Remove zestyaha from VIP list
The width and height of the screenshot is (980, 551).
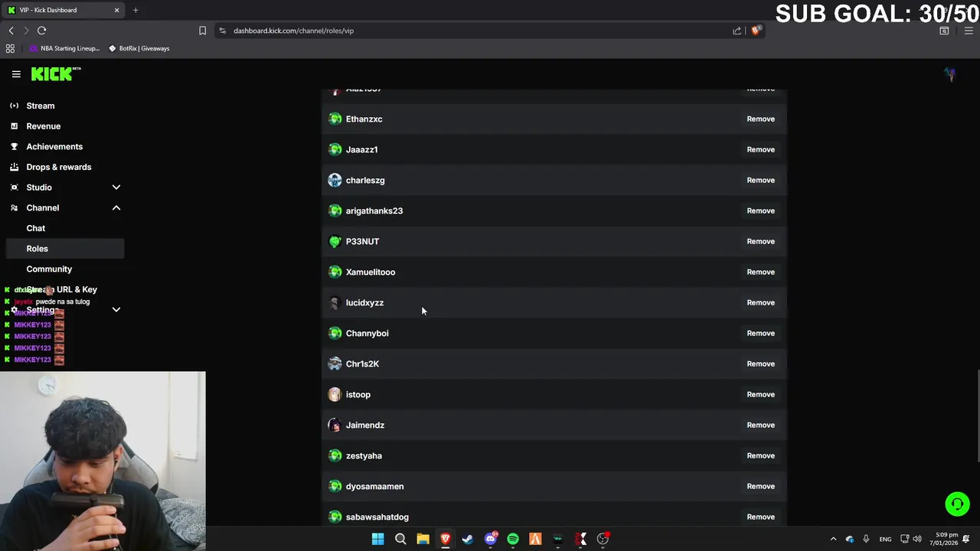(760, 455)
